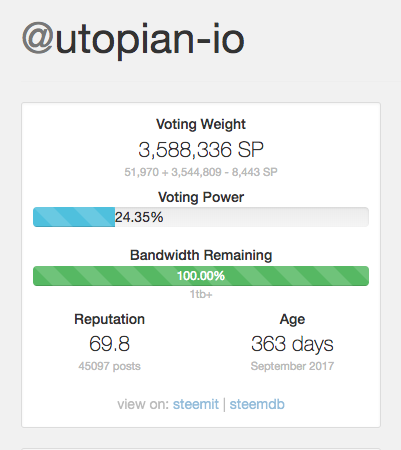Click the Reputation heading

(x=109, y=319)
